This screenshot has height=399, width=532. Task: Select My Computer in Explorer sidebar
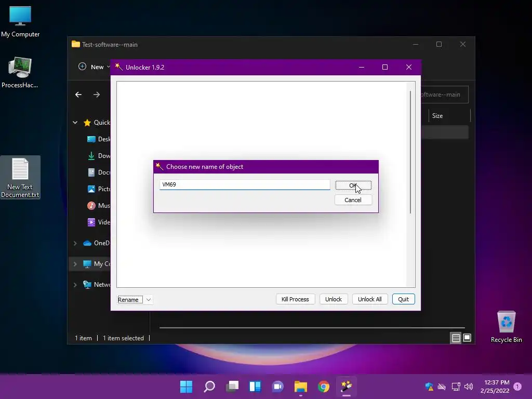click(97, 263)
